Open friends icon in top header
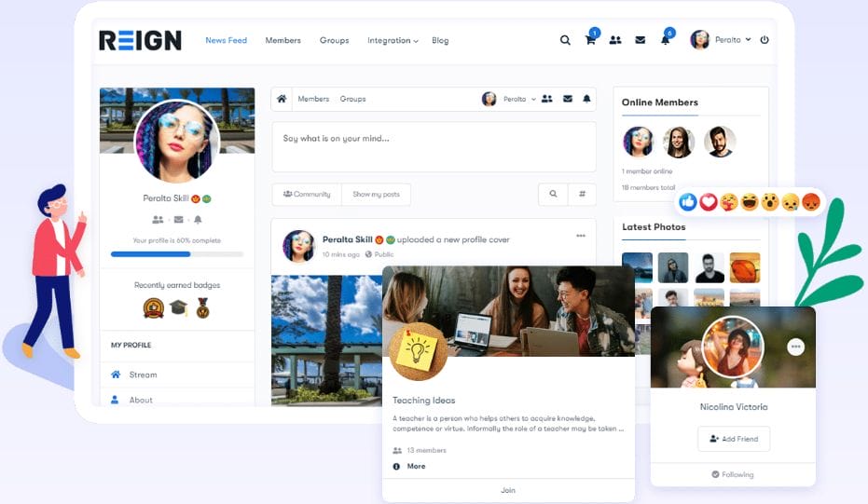The width and height of the screenshot is (868, 504). pos(615,40)
